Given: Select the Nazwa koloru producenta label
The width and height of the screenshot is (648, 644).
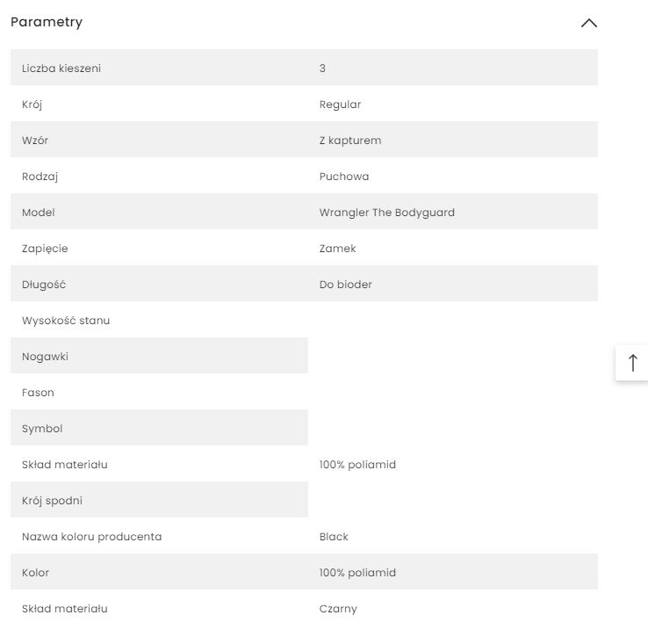Looking at the screenshot, I should pyautogui.click(x=91, y=537).
